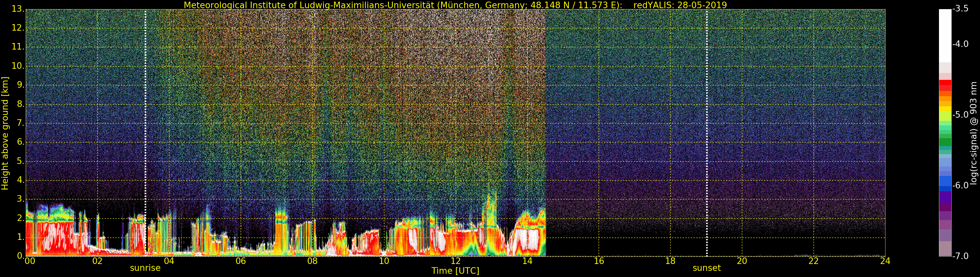Click the '14' time tick label
The width and height of the screenshot is (980, 277).
(x=527, y=261)
